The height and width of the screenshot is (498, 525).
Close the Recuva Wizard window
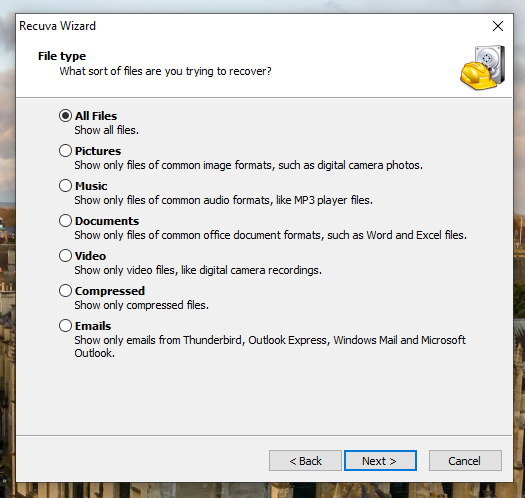coord(498,26)
